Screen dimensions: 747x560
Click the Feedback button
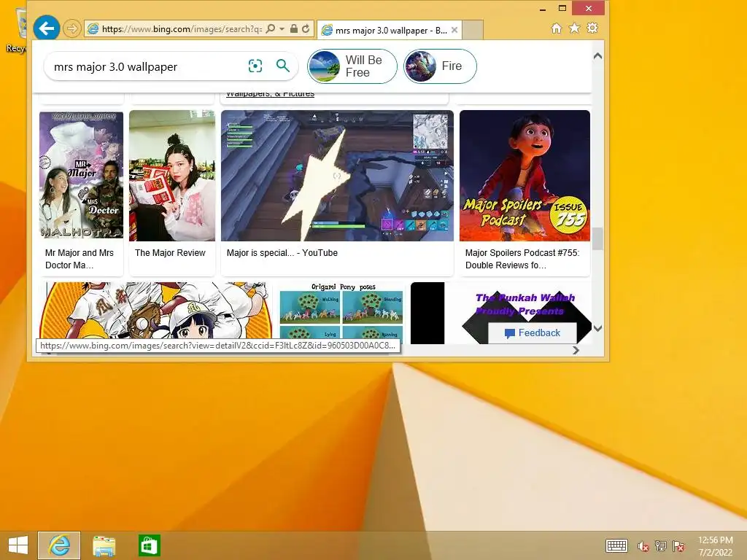click(532, 332)
